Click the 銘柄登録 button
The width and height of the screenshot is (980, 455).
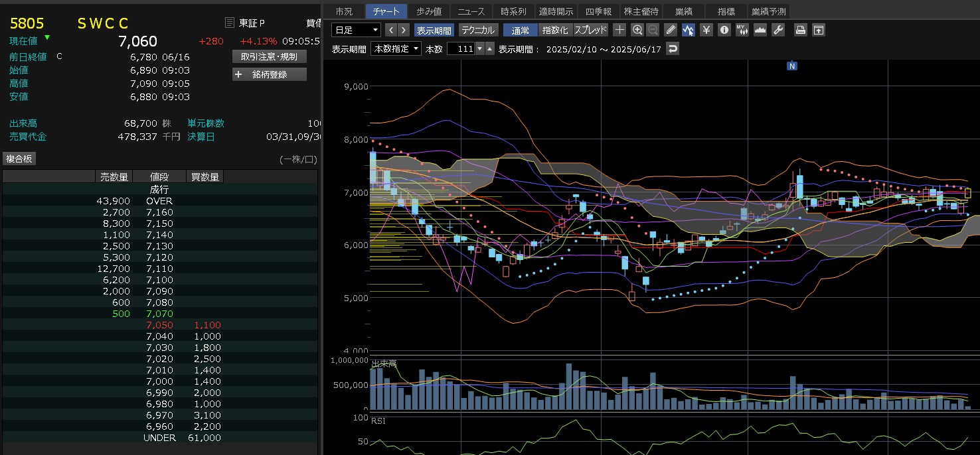point(269,74)
